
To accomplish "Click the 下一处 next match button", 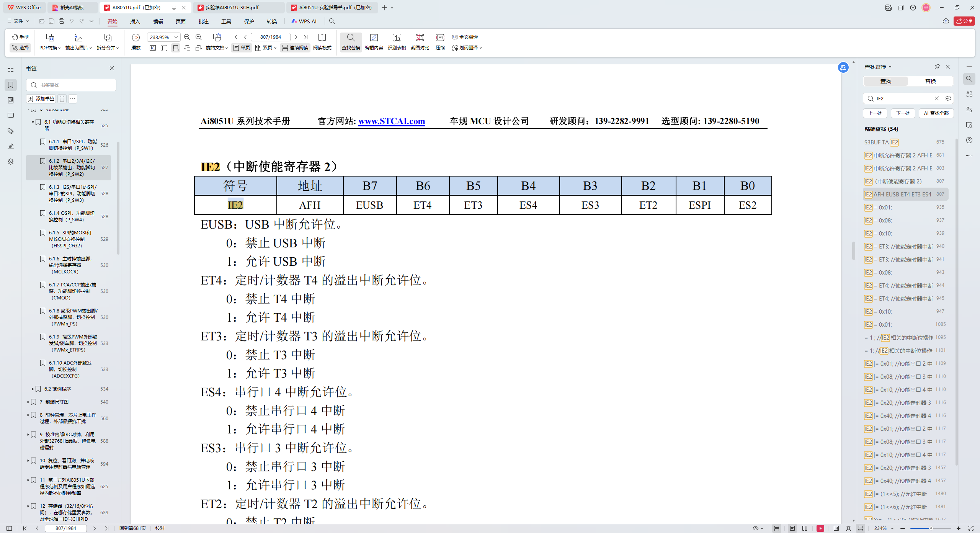I will pyautogui.click(x=903, y=113).
